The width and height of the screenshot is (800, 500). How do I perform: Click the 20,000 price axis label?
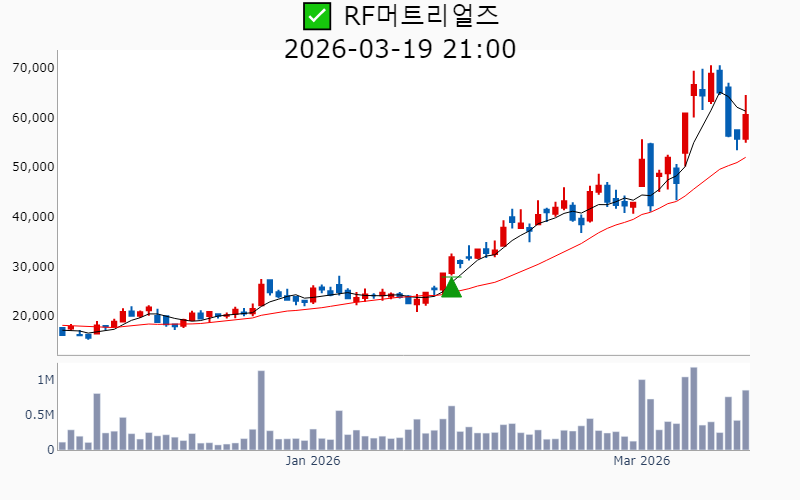34,316
